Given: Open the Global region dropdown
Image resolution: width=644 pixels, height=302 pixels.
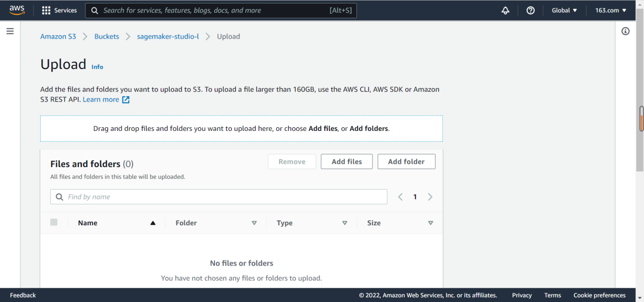Looking at the screenshot, I should [x=564, y=10].
